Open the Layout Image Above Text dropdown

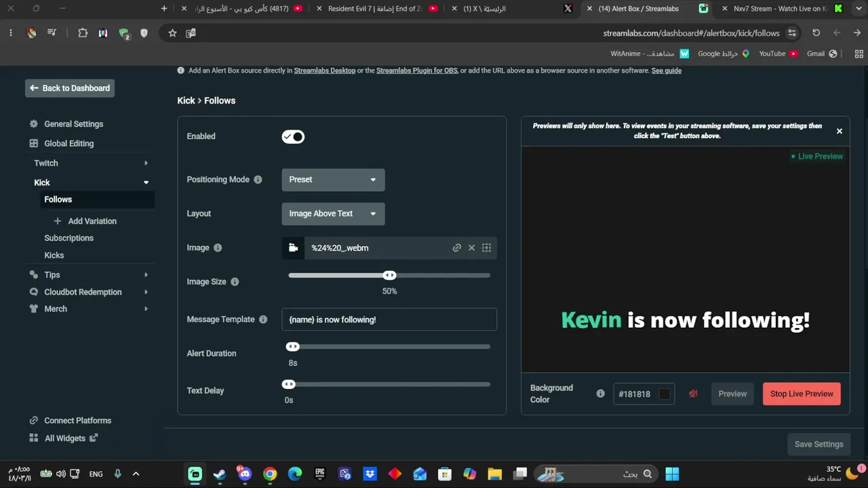[333, 213]
